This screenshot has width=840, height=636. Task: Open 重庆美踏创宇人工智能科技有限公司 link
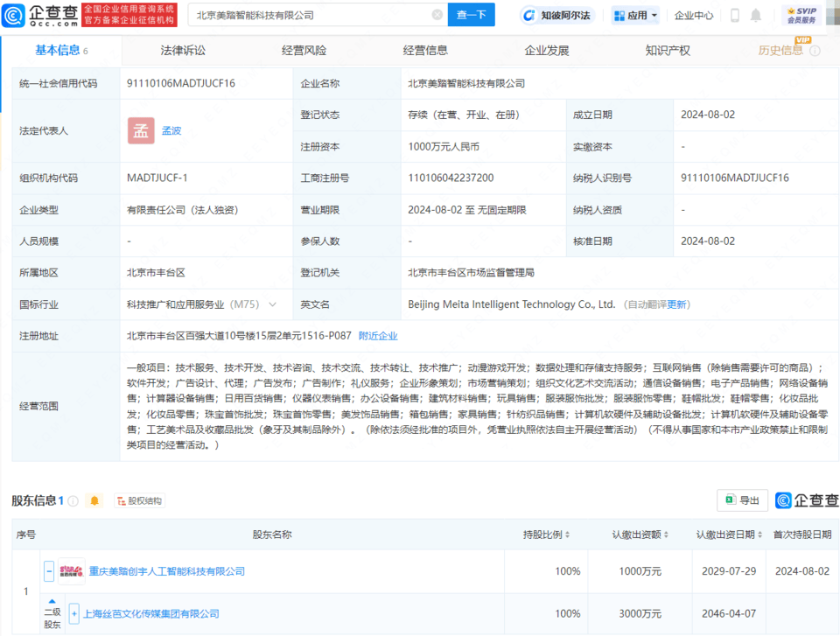pyautogui.click(x=166, y=571)
